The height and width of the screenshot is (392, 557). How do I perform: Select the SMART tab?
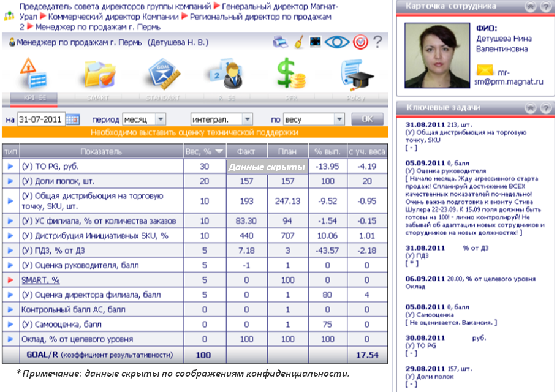pyautogui.click(x=98, y=97)
